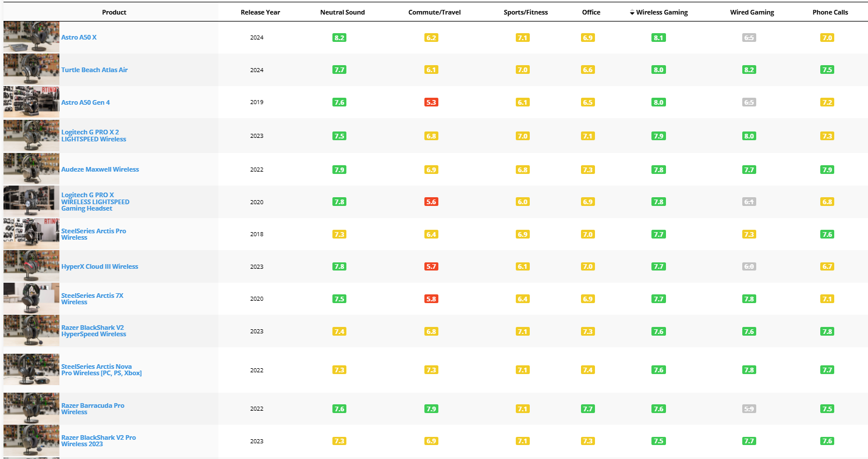
Task: Click the Turtle Beach Atlas Air thumbnail image
Action: (31, 70)
